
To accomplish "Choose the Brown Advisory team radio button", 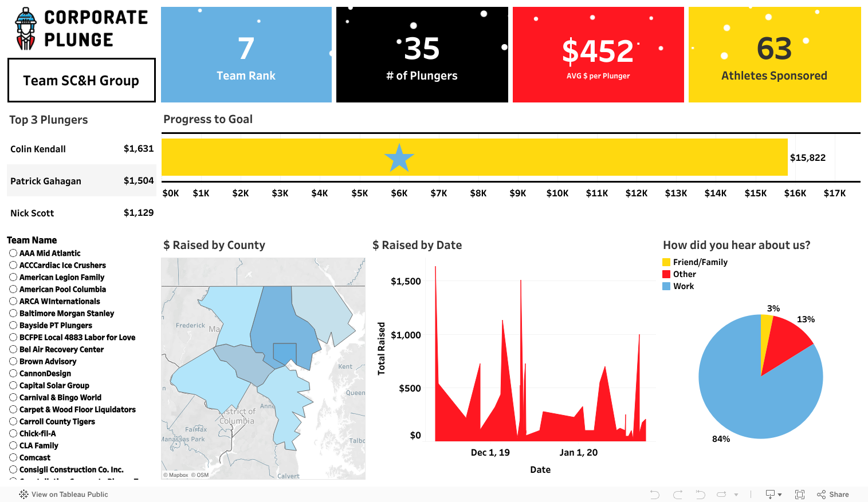I will pos(13,361).
